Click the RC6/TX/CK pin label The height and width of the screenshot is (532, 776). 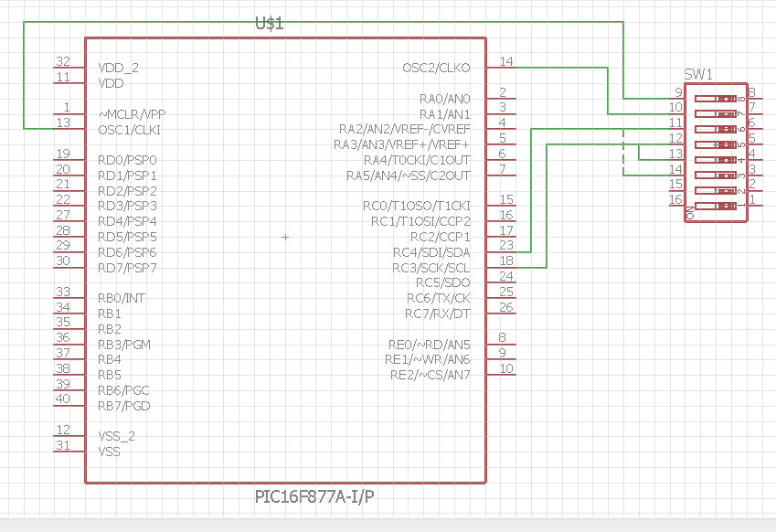pos(438,298)
